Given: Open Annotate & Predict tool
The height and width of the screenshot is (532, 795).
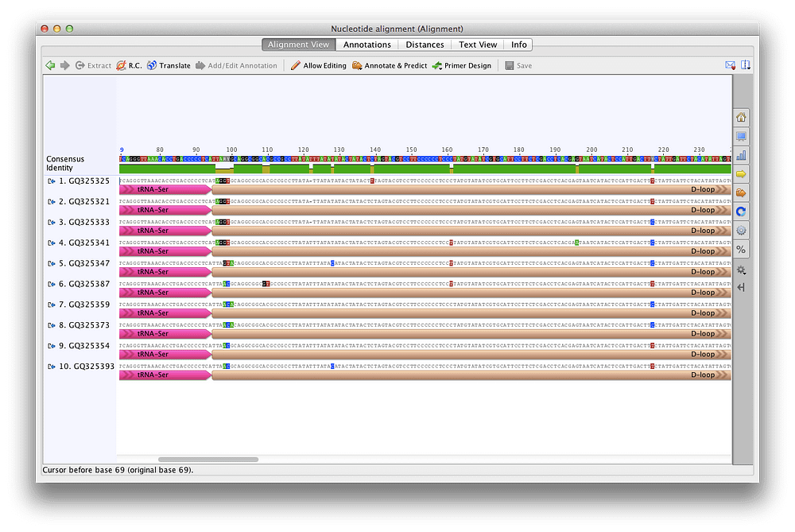Looking at the screenshot, I should [390, 65].
